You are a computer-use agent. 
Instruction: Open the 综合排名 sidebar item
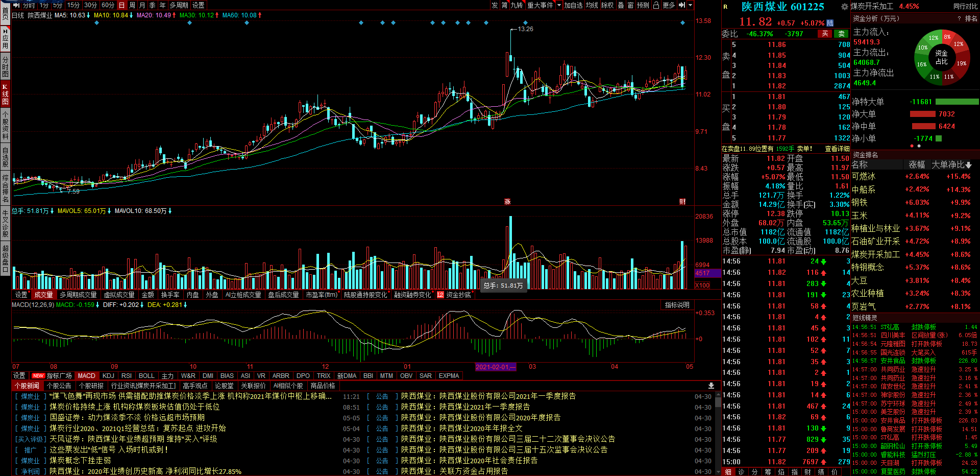click(x=5, y=188)
